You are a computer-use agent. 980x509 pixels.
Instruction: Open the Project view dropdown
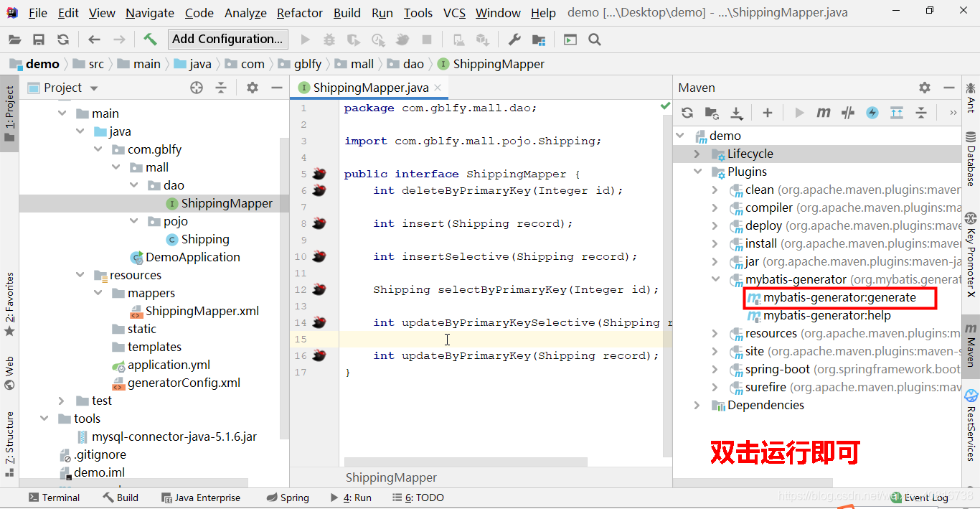(x=94, y=88)
